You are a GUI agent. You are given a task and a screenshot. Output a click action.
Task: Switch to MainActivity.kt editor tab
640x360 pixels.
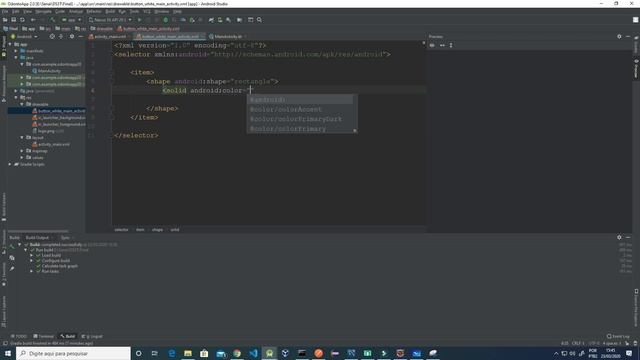click(227, 37)
